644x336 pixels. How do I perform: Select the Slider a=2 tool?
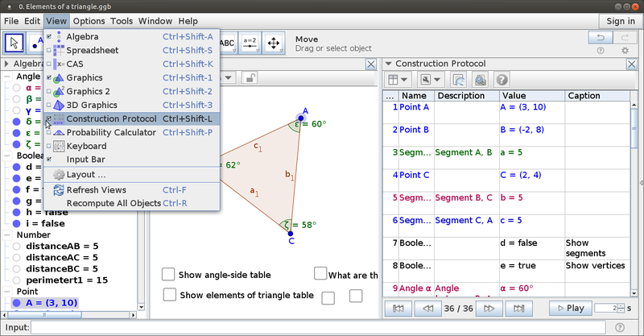[x=250, y=43]
